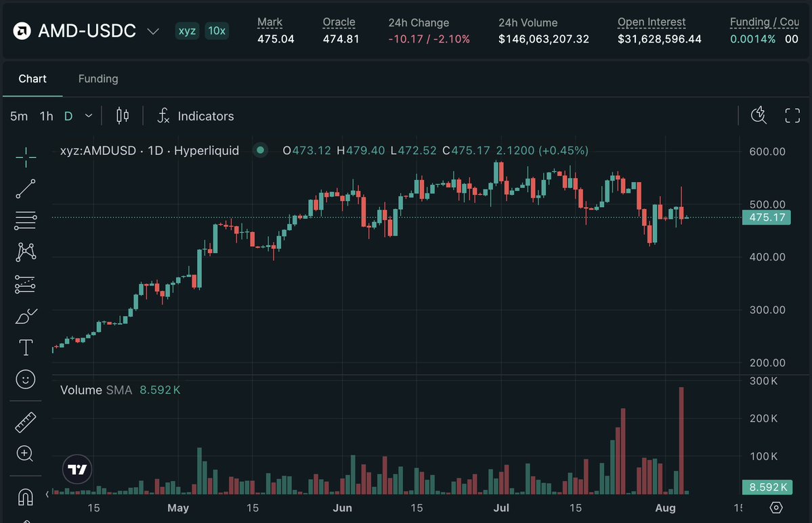
Task: Click the Mark price value 475.04
Action: point(276,39)
